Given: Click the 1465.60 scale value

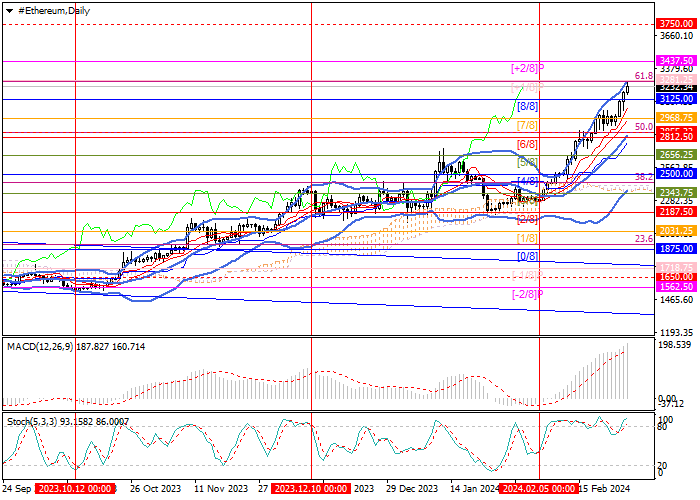Looking at the screenshot, I should point(676,300).
